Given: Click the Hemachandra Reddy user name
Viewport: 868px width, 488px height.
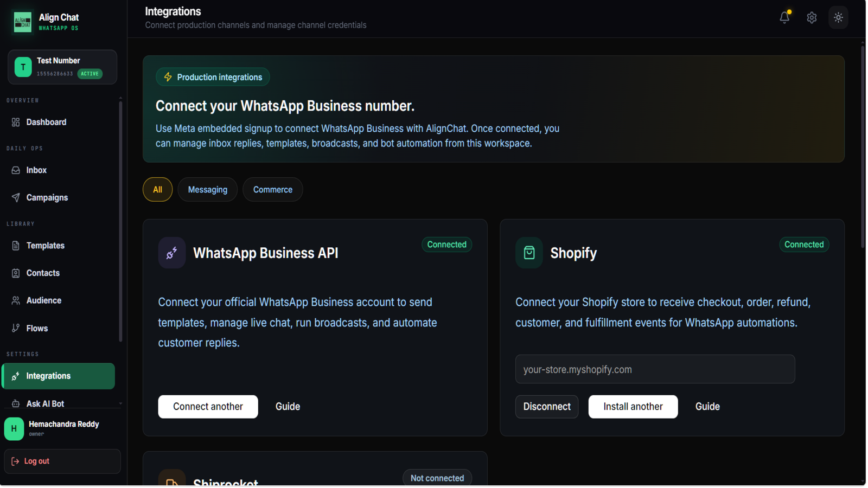Looking at the screenshot, I should (x=64, y=424).
